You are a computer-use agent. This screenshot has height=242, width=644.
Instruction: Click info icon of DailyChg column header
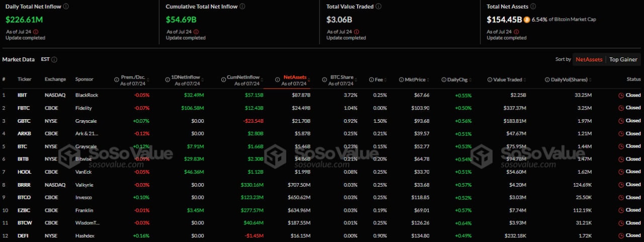444,79
